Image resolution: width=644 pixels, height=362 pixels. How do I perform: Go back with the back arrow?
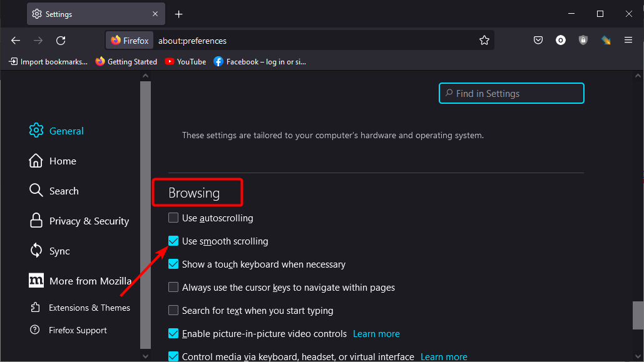(x=16, y=40)
